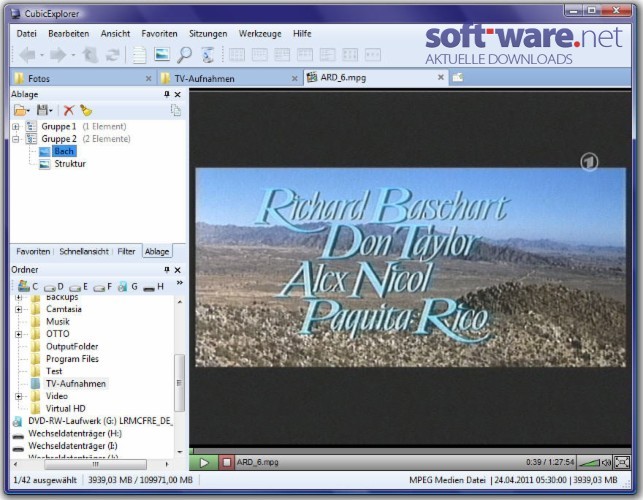This screenshot has height=500, width=643.
Task: Mute the video with speaker icon
Action: pyautogui.click(x=606, y=463)
